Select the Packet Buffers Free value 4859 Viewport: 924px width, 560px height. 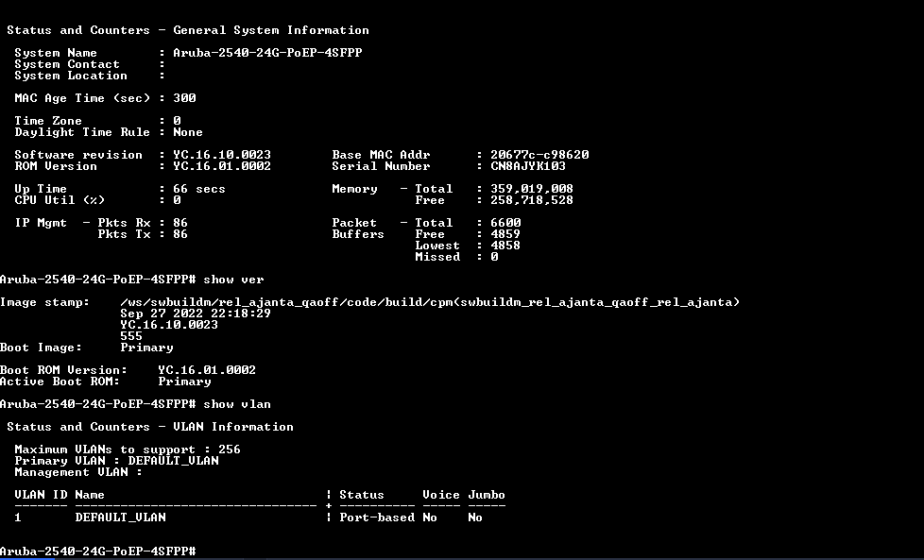(505, 234)
